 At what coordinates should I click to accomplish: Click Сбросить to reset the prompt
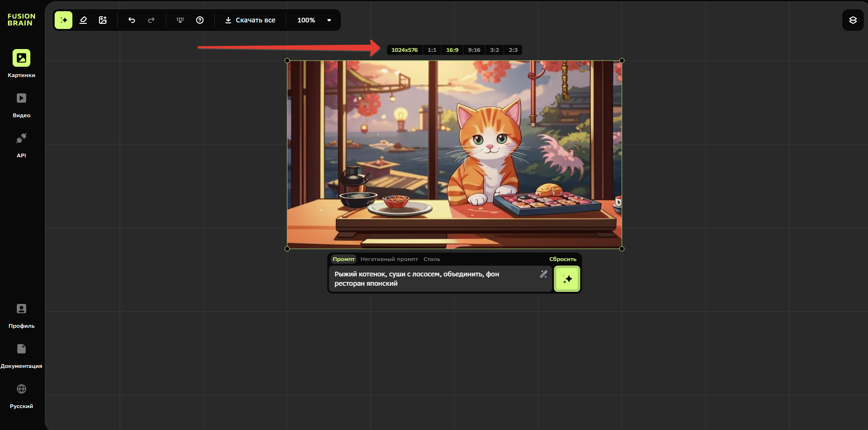point(563,259)
